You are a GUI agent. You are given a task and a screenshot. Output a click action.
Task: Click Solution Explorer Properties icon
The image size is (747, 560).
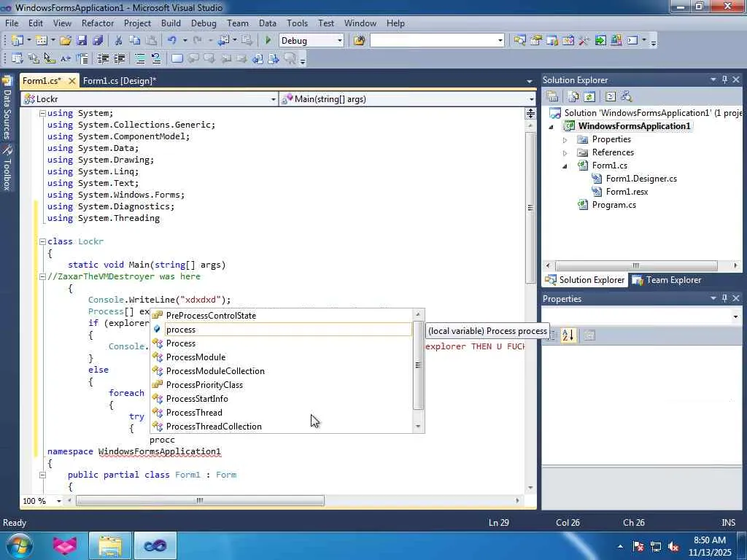(x=553, y=97)
